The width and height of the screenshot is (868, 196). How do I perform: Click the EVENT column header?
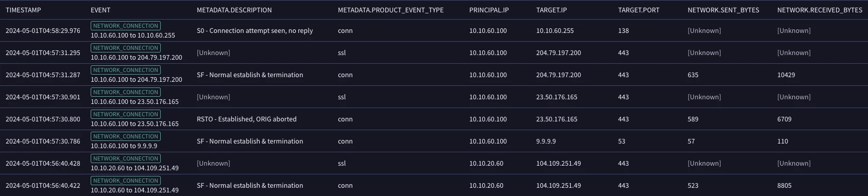coord(100,10)
